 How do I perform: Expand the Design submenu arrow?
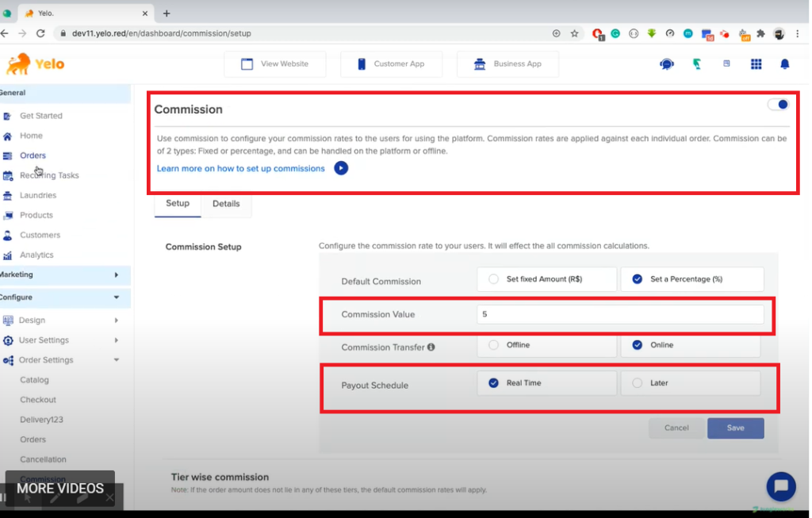116,320
